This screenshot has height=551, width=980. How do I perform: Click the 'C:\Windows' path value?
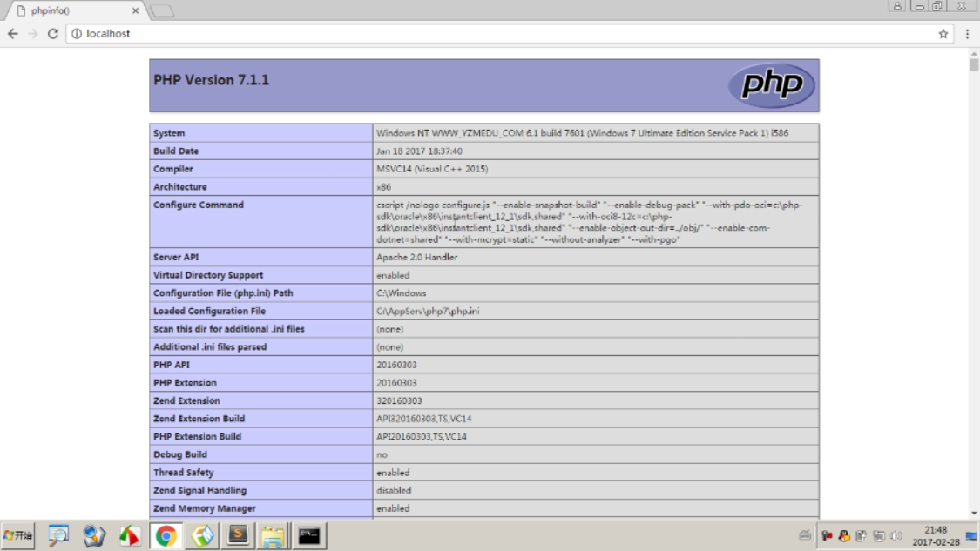pos(402,293)
